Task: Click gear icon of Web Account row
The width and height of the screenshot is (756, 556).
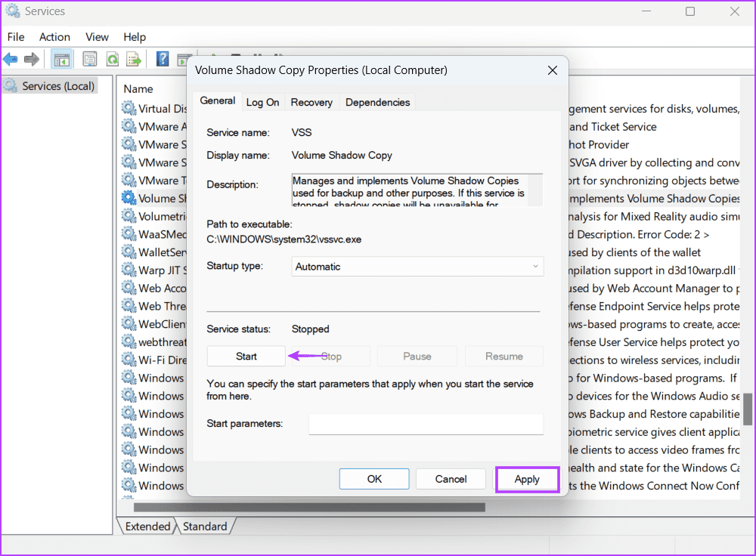Action: [x=129, y=288]
